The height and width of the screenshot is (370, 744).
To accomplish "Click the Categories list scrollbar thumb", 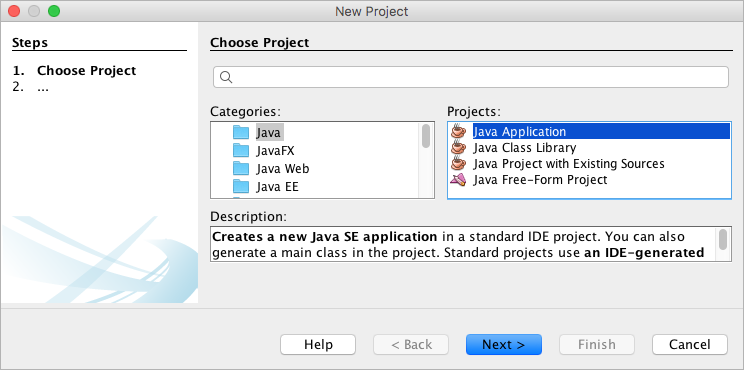I will tap(426, 136).
